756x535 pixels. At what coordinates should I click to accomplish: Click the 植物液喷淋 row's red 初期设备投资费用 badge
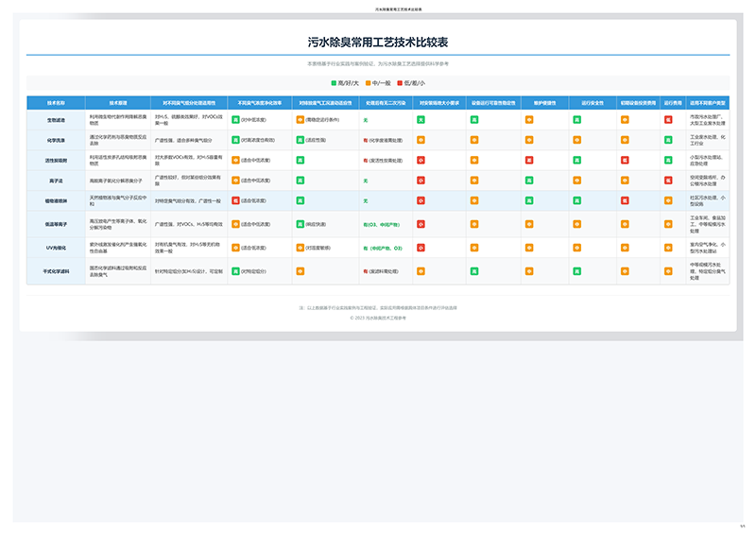[x=625, y=200]
